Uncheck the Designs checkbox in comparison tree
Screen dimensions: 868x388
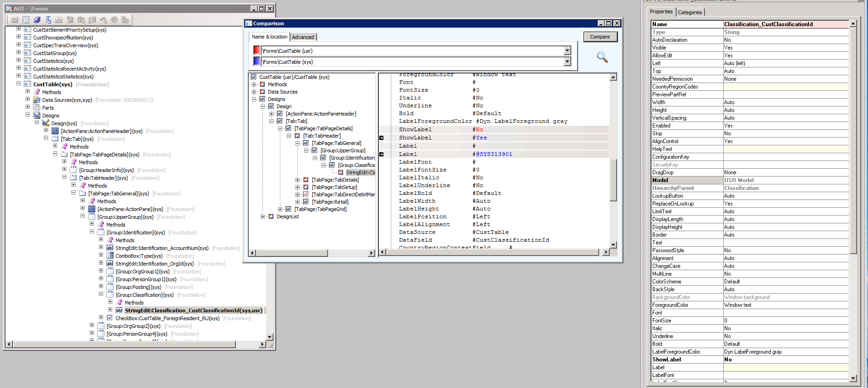tap(262, 99)
